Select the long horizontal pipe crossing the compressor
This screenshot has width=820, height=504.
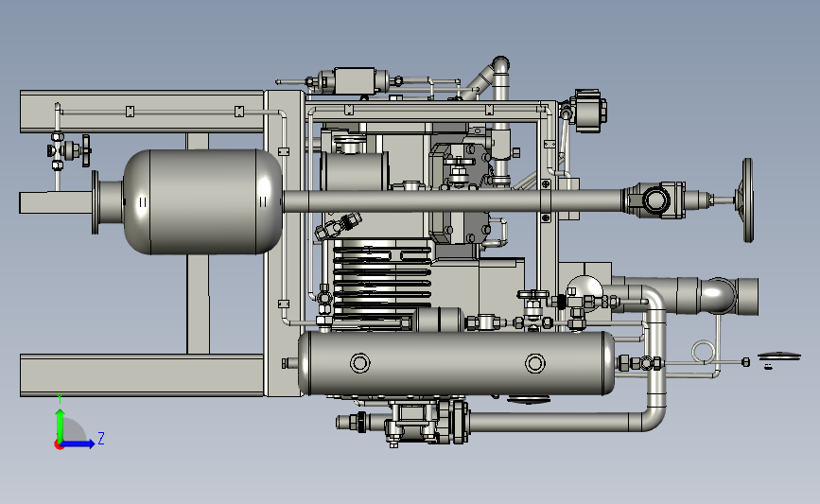point(452,201)
